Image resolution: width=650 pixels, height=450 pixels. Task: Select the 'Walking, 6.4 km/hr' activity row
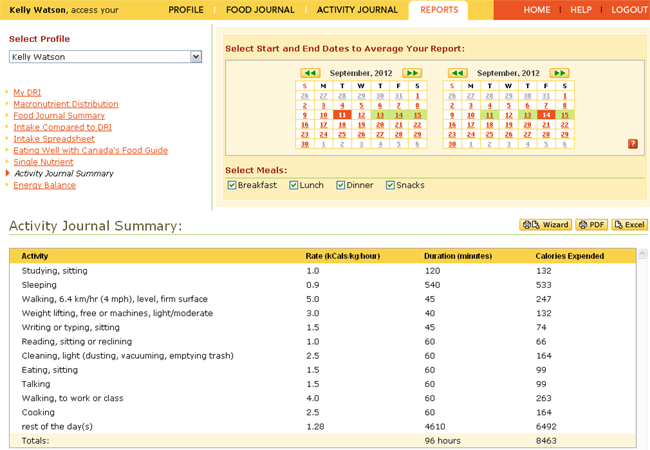point(323,299)
